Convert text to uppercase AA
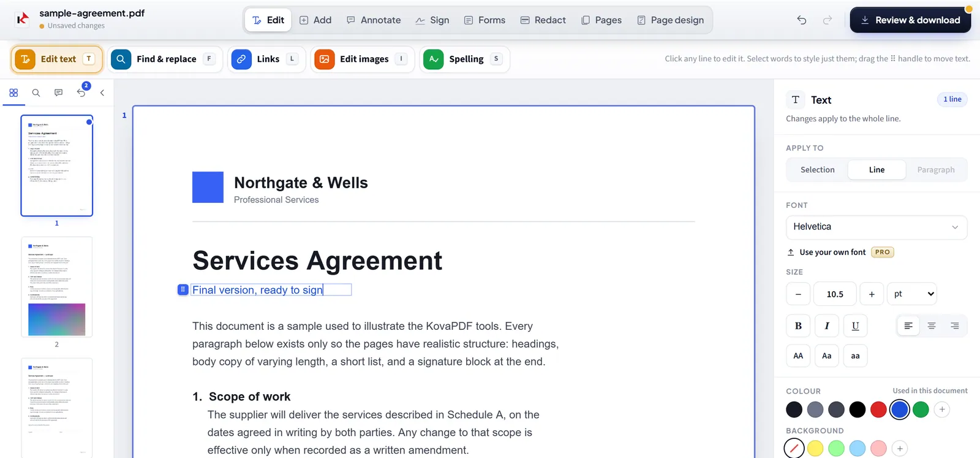The image size is (980, 458). point(798,356)
